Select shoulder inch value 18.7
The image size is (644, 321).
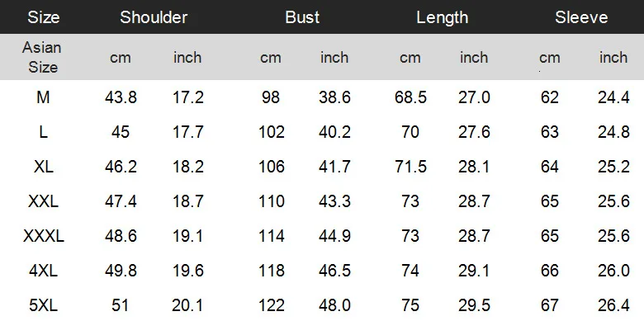[187, 201]
